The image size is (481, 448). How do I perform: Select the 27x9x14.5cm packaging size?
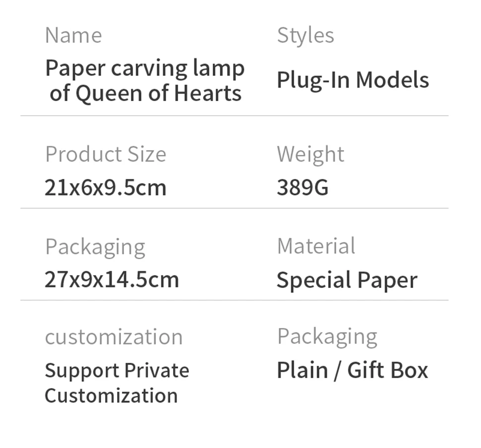112,280
